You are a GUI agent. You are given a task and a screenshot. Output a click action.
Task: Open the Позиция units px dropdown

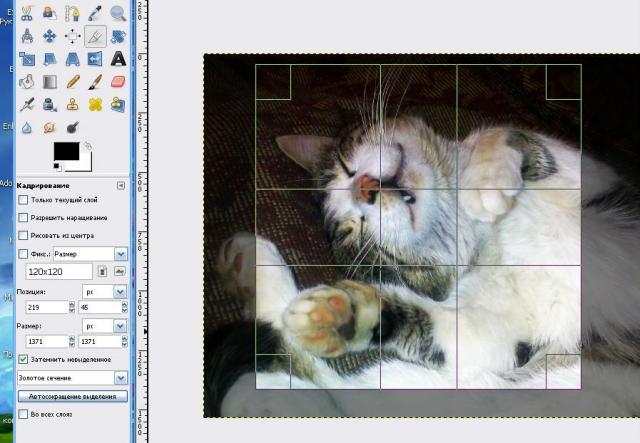point(104,291)
